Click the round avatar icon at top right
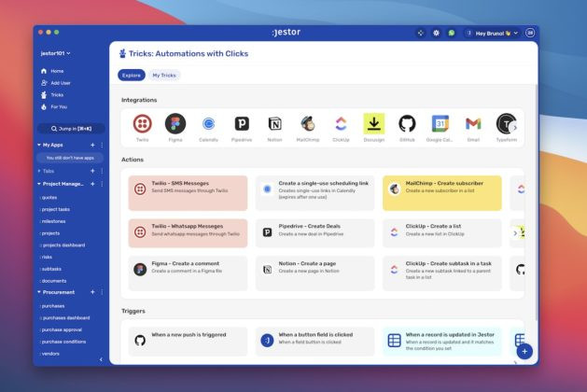 point(530,33)
